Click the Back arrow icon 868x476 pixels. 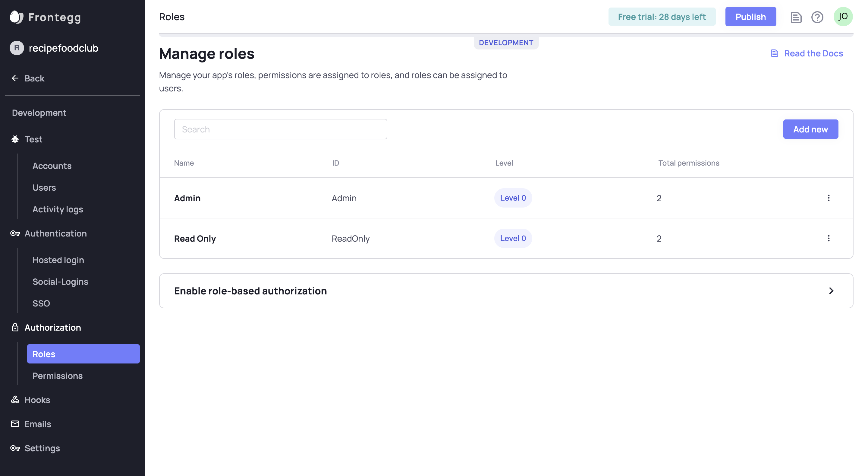[15, 78]
